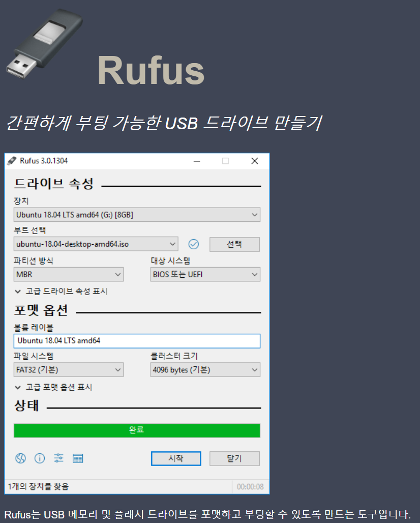
Task: Open the 파티션 방식 MBR dropdown
Action: pyautogui.click(x=69, y=275)
